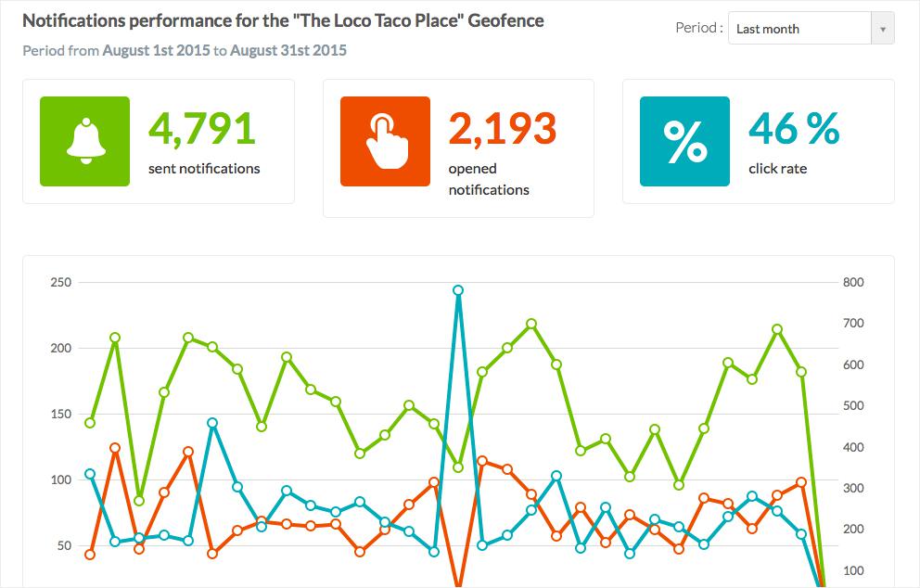Click the August 31st 2015 end date
Viewport: 920px width, 588px height.
[x=288, y=50]
